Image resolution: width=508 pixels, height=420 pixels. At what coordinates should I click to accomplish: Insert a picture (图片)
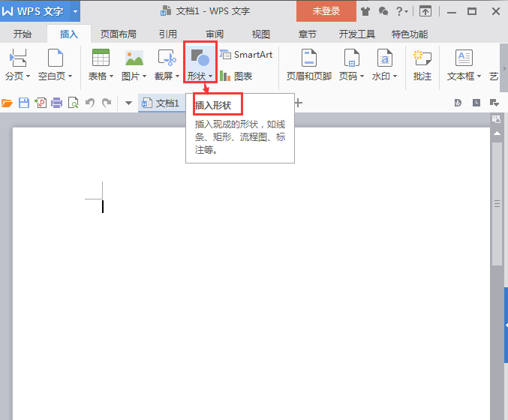(134, 64)
